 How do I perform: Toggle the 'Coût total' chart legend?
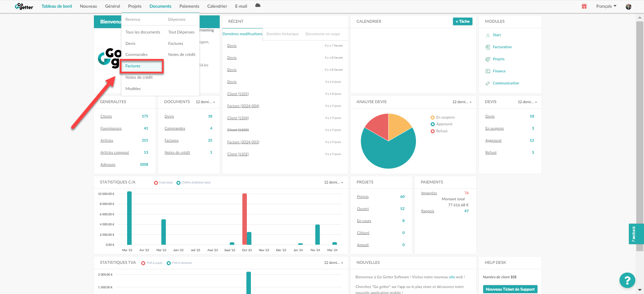tap(163, 182)
